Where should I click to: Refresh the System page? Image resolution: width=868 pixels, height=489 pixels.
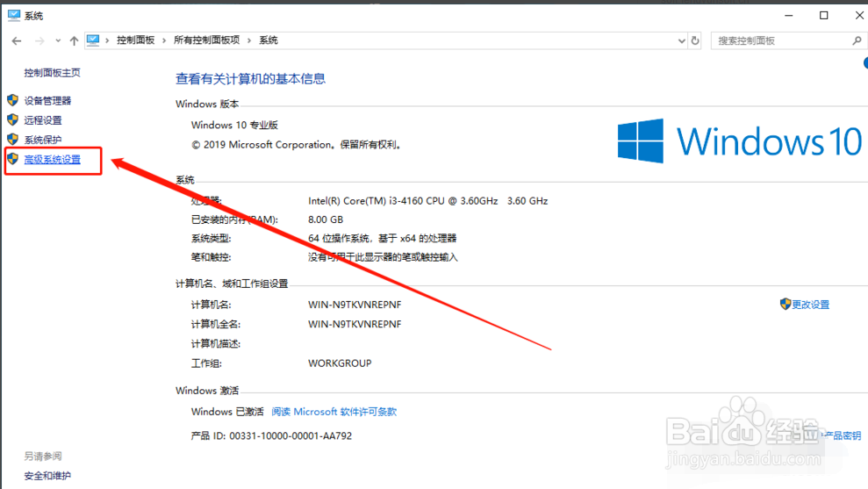(x=695, y=40)
